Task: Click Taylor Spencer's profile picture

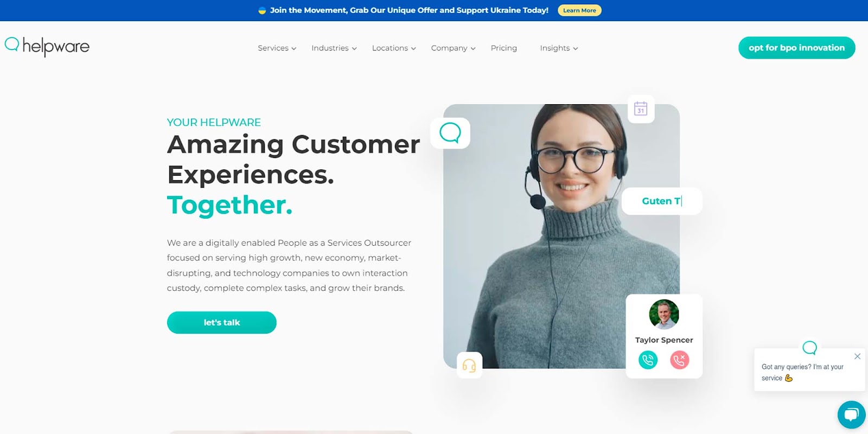Action: [x=664, y=314]
